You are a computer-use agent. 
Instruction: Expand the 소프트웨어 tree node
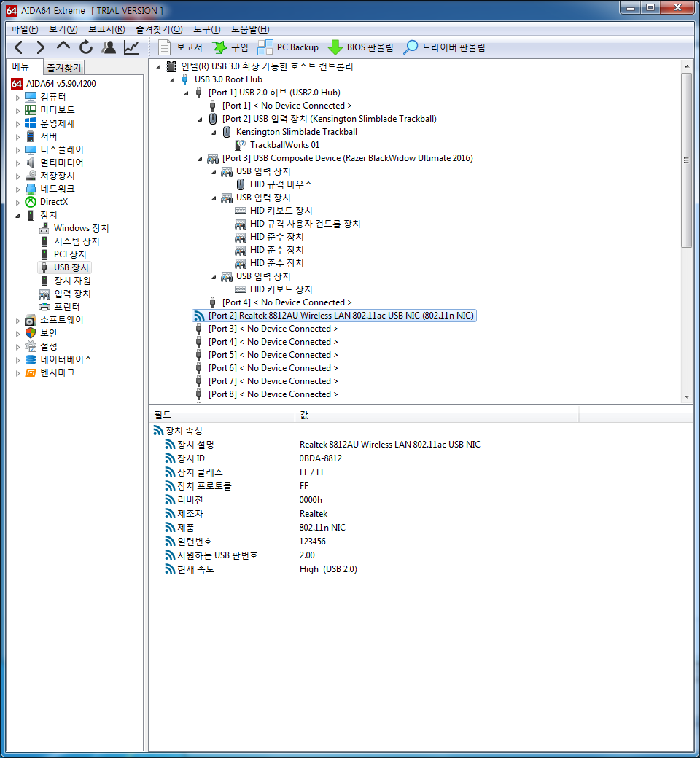(x=18, y=320)
